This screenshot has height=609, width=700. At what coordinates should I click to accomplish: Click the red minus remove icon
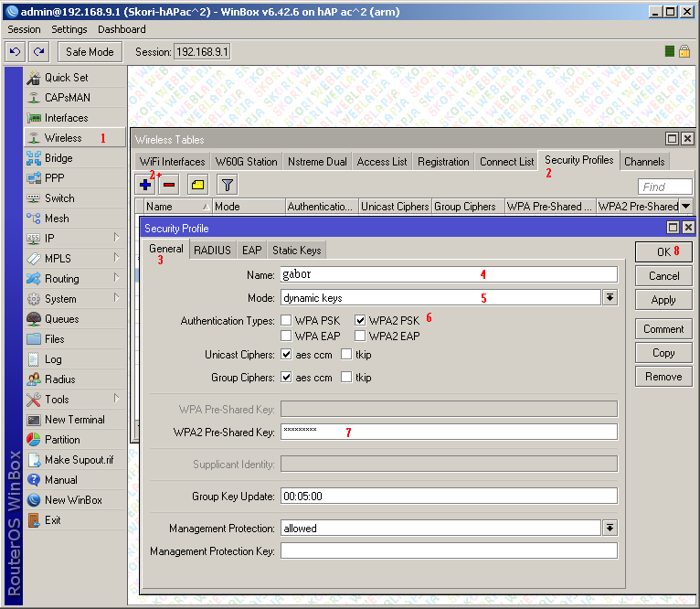point(169,185)
